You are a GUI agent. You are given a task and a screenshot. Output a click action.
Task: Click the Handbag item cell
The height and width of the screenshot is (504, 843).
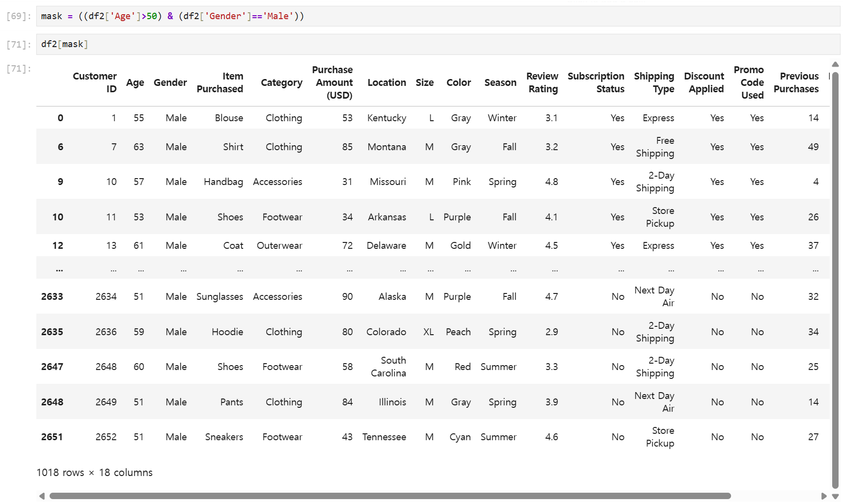point(223,182)
